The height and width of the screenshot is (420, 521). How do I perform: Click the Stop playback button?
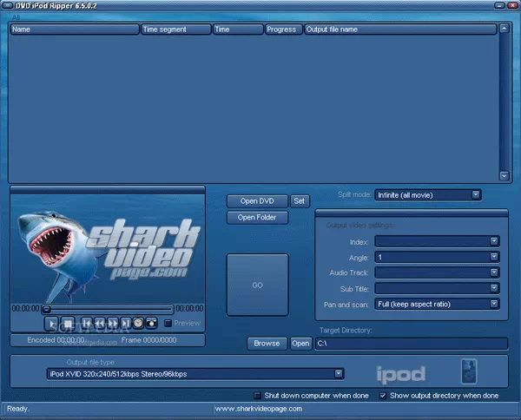tap(68, 324)
